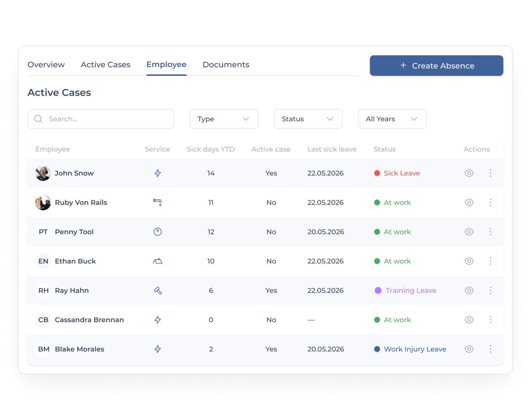The image size is (530, 420).
Task: Click the faucet service icon for Ruby Von Rails
Action: (157, 202)
